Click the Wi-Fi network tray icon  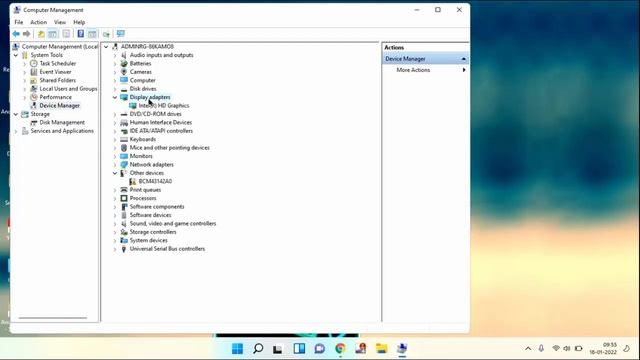556,349
